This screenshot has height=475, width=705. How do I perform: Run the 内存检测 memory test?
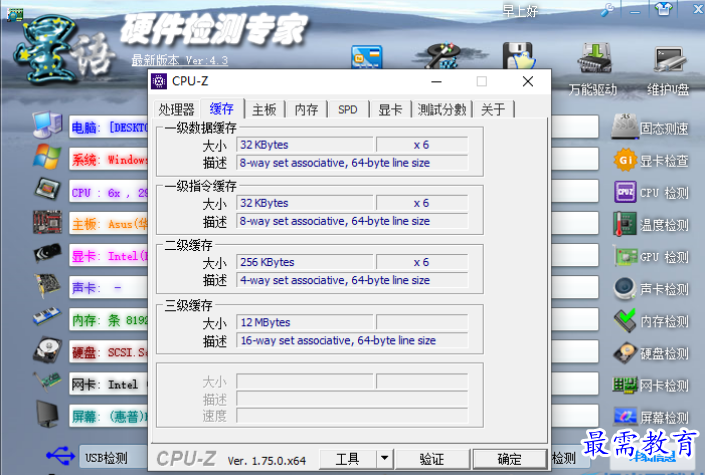coord(651,321)
